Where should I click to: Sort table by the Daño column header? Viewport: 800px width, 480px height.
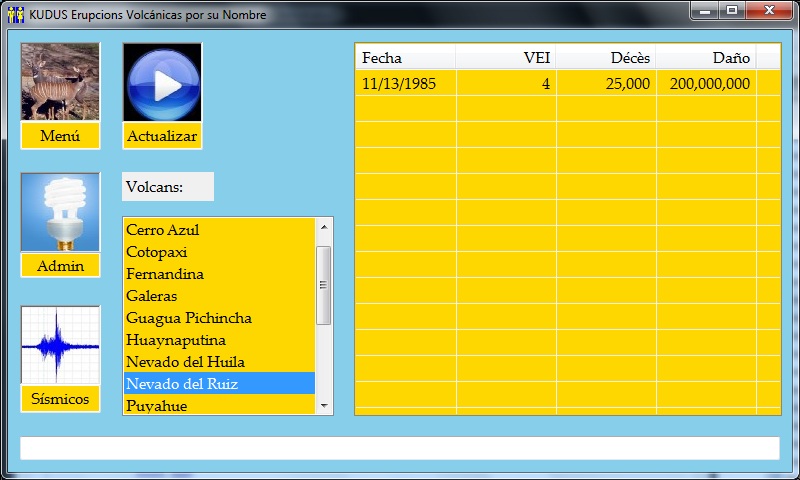click(x=706, y=58)
